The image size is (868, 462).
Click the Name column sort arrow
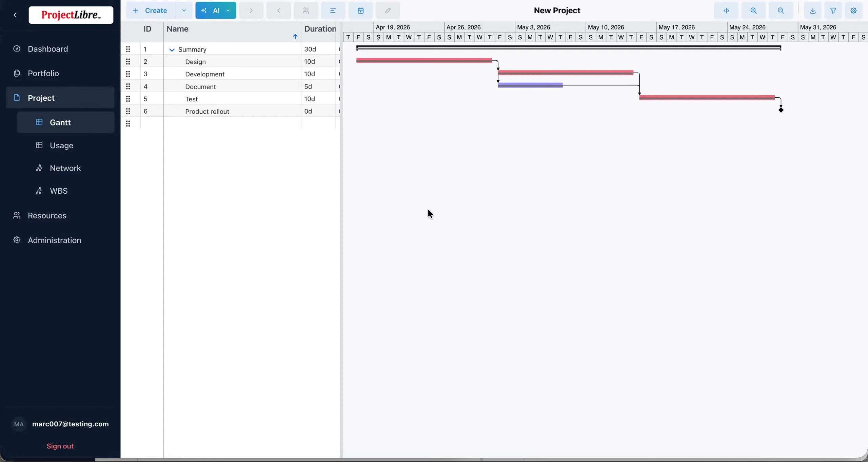(295, 37)
